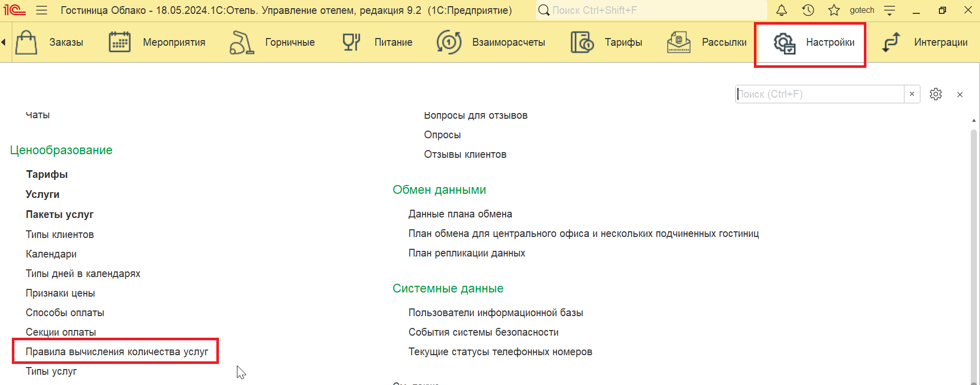This screenshot has width=980, height=385.
Task: Open the Тарифы document icon
Action: [x=582, y=42]
